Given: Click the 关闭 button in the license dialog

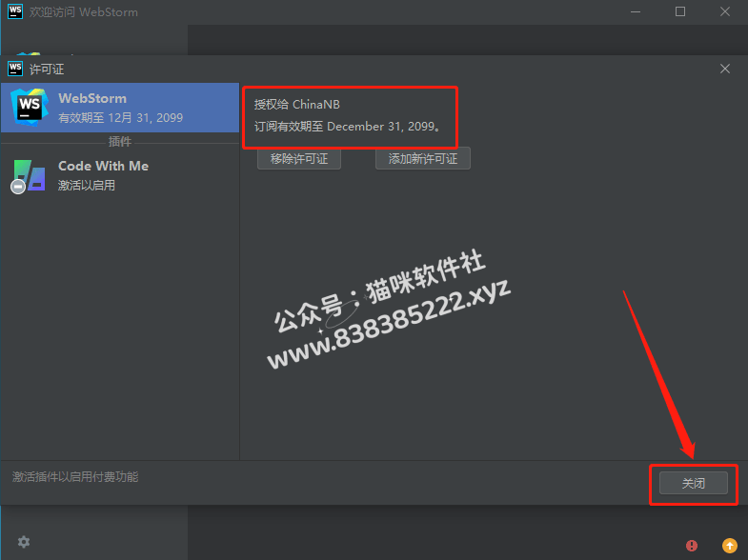Looking at the screenshot, I should pos(693,483).
